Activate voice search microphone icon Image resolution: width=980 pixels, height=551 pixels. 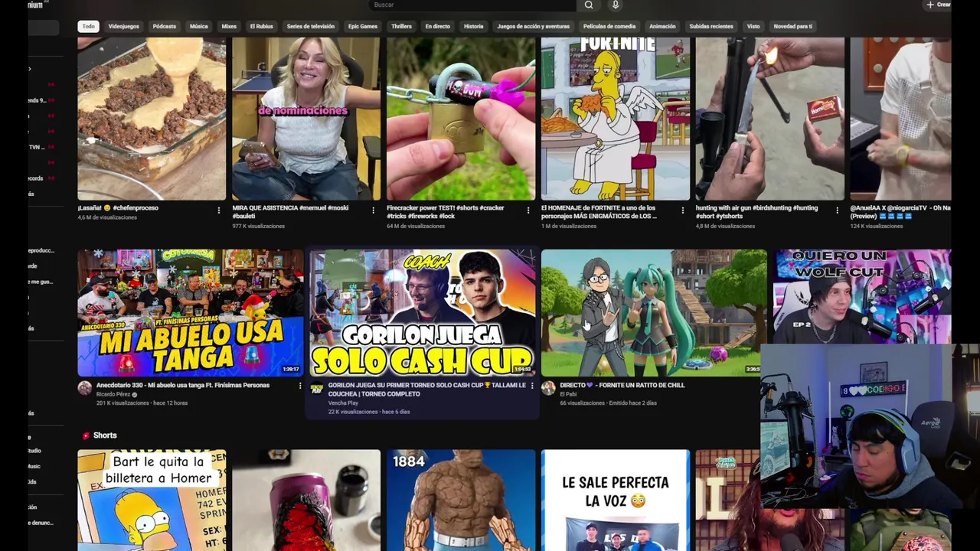pyautogui.click(x=615, y=5)
